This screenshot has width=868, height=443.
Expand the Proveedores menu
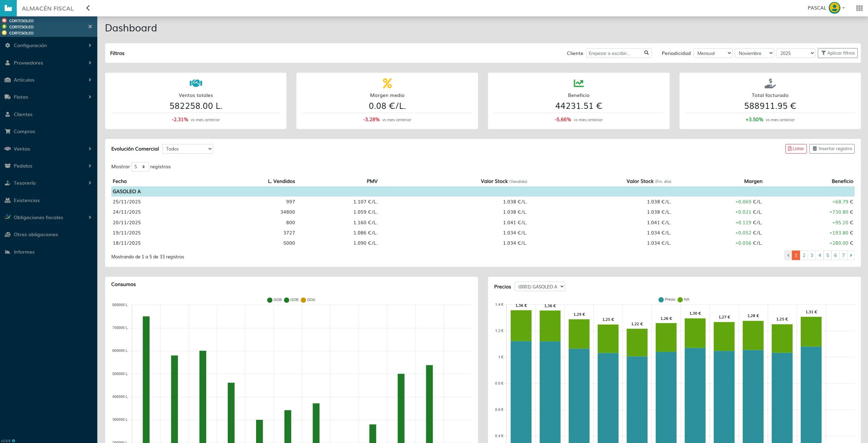click(48, 63)
